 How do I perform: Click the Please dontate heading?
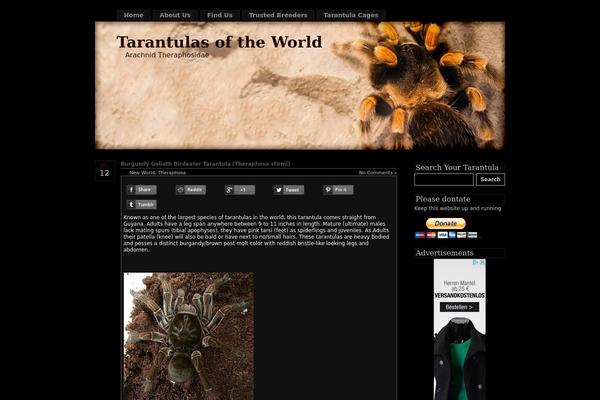pyautogui.click(x=443, y=199)
